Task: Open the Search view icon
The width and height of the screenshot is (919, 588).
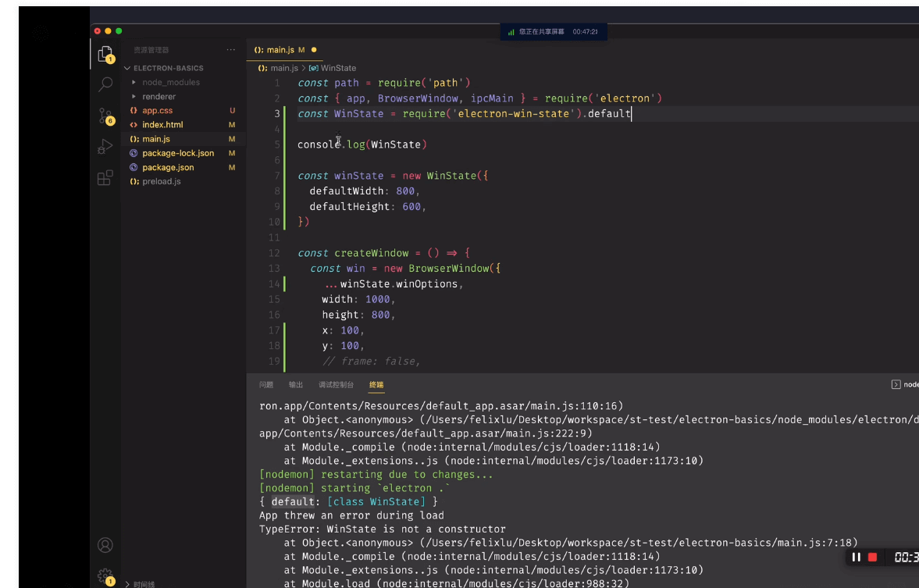Action: (x=105, y=84)
